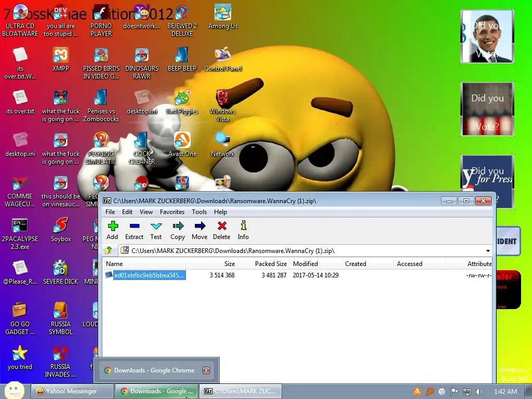Image resolution: width=532 pixels, height=399 pixels.
Task: Open the File menu in 7-Zip
Action: [x=110, y=212]
